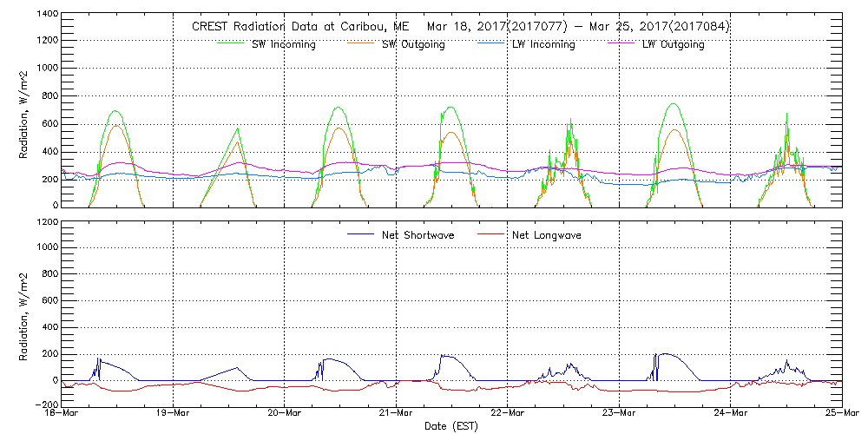
Task: Click the 1400 y-axis tick value
Action: [47, 15]
